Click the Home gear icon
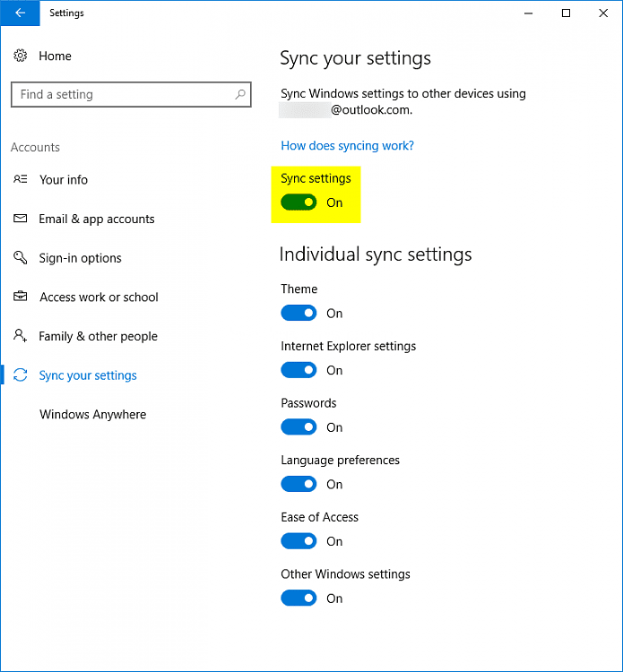This screenshot has width=623, height=672. point(20,56)
